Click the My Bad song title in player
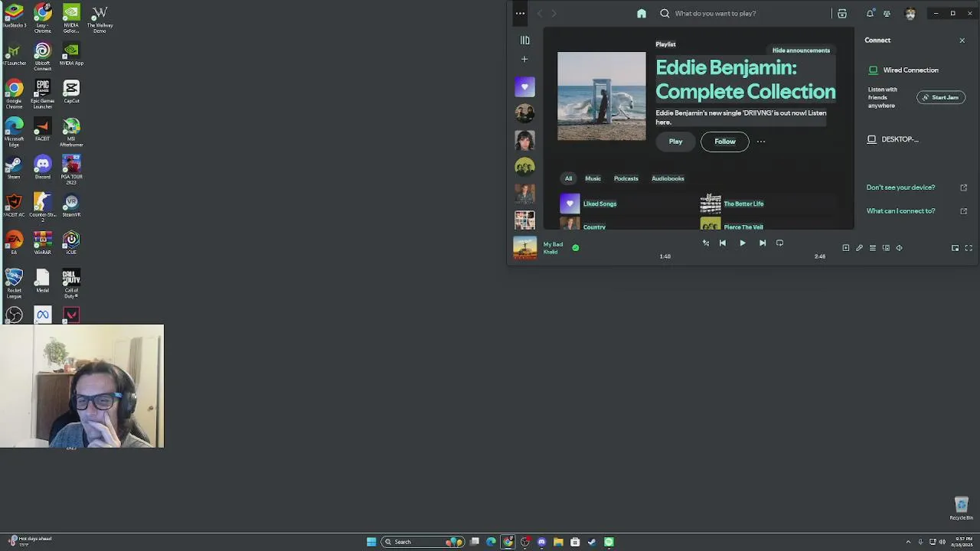Viewport: 980px width, 551px height. coord(553,244)
